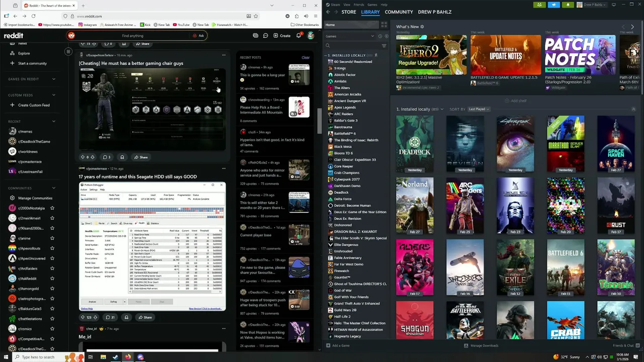Open Other Bookmarks folder

(x=305, y=25)
